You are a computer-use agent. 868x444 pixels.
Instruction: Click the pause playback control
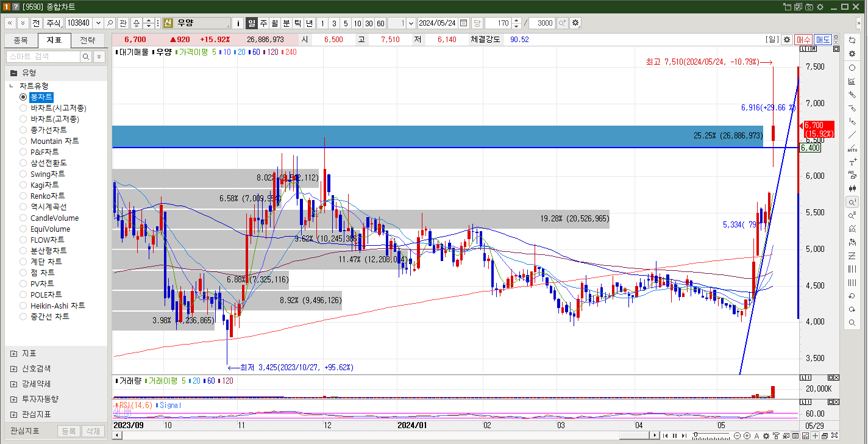(x=674, y=435)
